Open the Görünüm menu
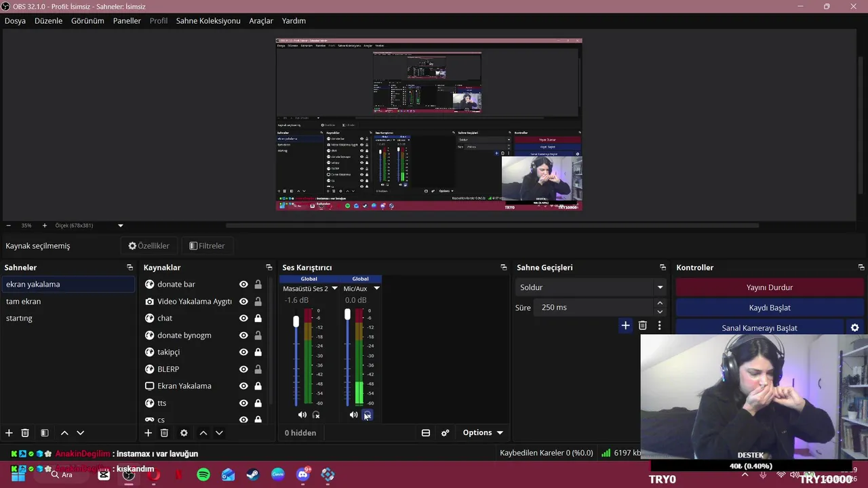Viewport: 868px width, 488px height. (x=87, y=21)
